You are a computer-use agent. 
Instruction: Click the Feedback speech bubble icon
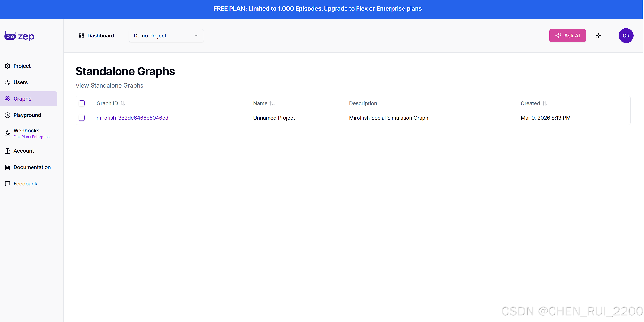coord(7,184)
